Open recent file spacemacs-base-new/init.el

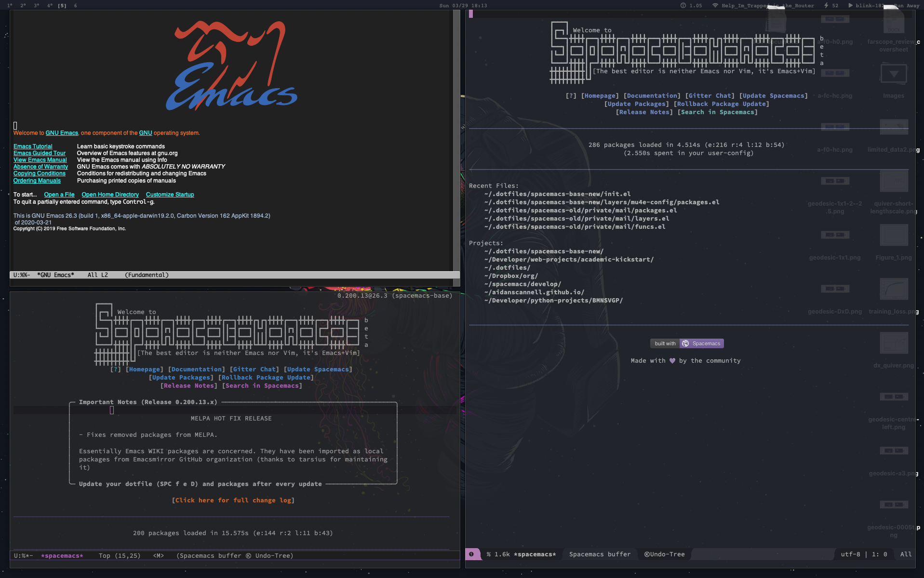point(558,194)
